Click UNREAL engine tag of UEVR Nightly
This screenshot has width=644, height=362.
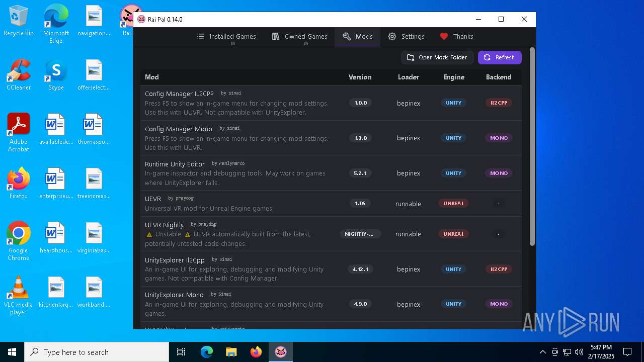tap(453, 234)
